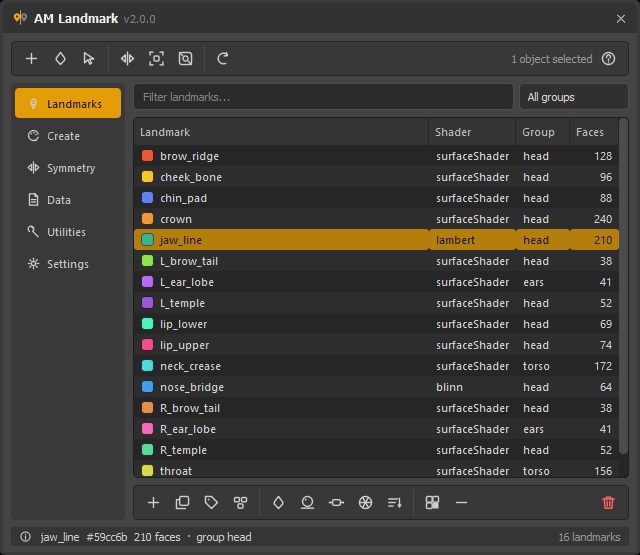Click the info icon in status bar
This screenshot has height=555, width=640.
click(x=25, y=537)
